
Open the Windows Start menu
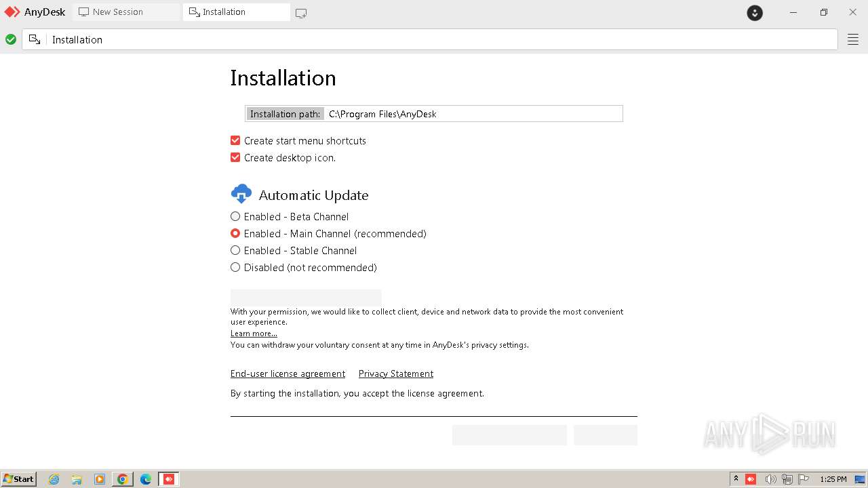tap(18, 479)
